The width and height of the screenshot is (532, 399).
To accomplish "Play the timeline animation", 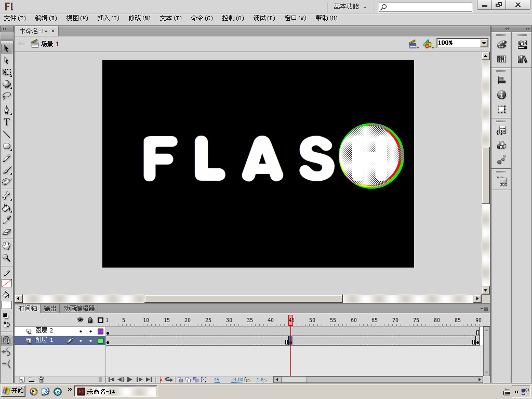I will tap(129, 379).
